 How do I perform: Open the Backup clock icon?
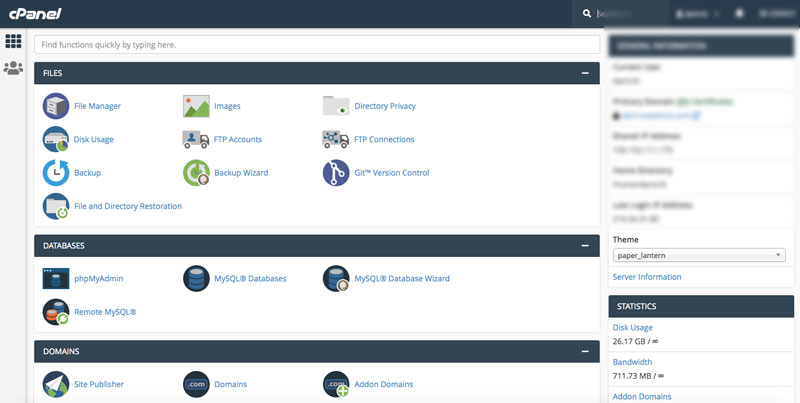click(56, 172)
